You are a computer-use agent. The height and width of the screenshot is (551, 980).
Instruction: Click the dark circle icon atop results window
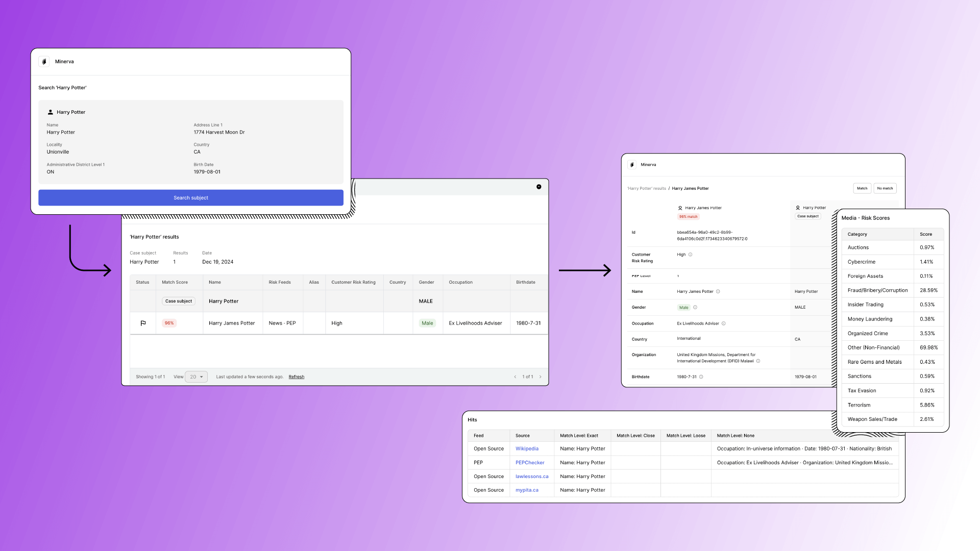click(x=538, y=187)
